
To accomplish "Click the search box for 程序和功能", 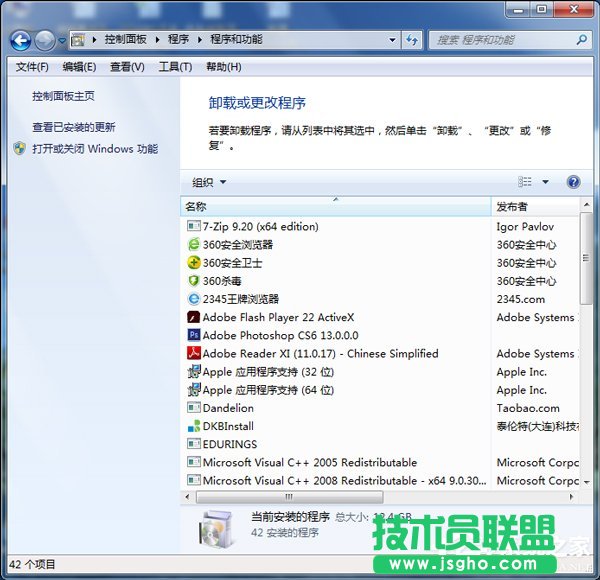I will coord(509,40).
